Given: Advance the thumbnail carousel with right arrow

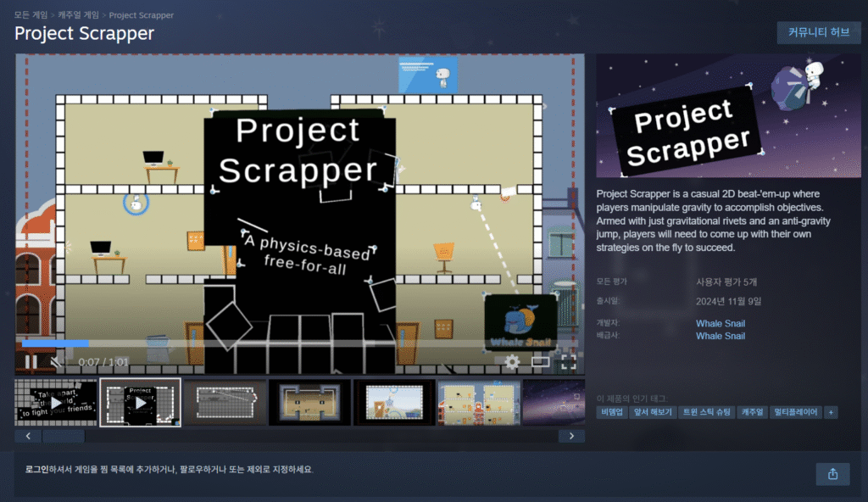Looking at the screenshot, I should (572, 435).
